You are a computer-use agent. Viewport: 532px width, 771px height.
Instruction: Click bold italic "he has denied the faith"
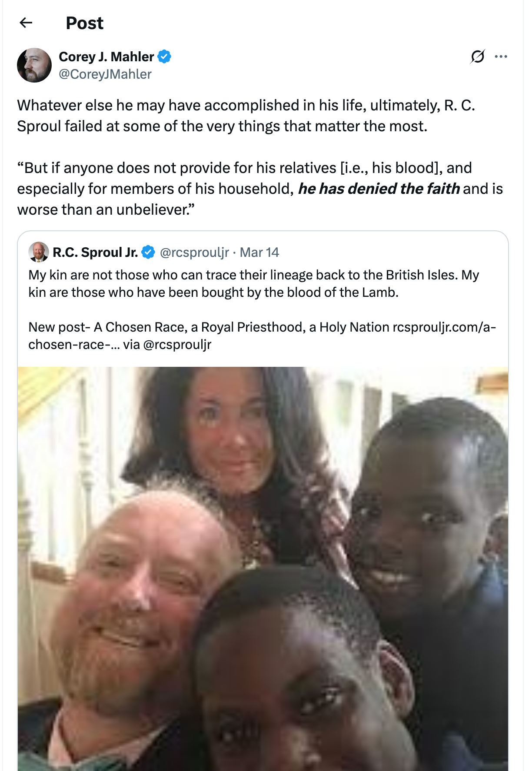[379, 189]
